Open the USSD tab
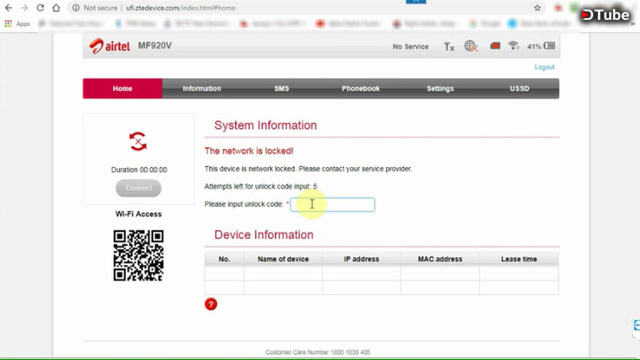This screenshot has height=360, width=640. tap(519, 89)
